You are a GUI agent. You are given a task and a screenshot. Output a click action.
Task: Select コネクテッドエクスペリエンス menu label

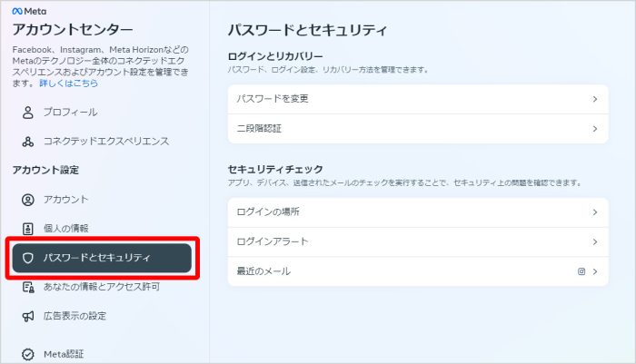(x=106, y=142)
